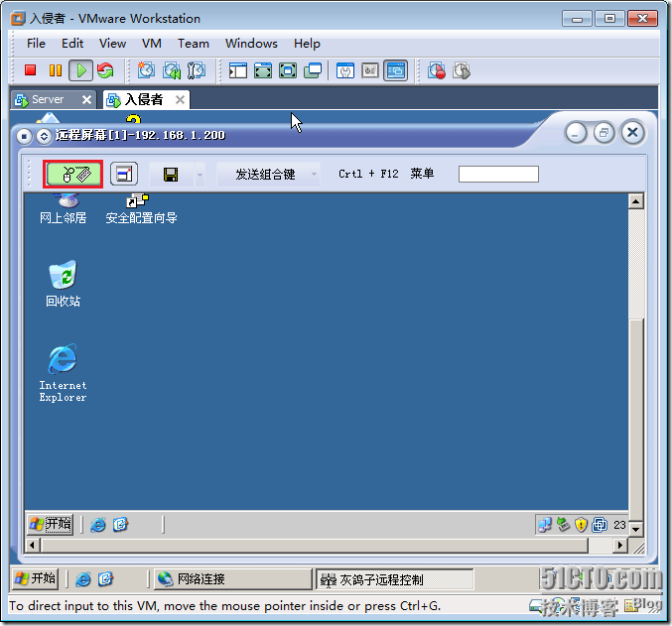Click the 回收站 recycle bin icon
Image resolution: width=672 pixels, height=626 pixels.
(63, 283)
